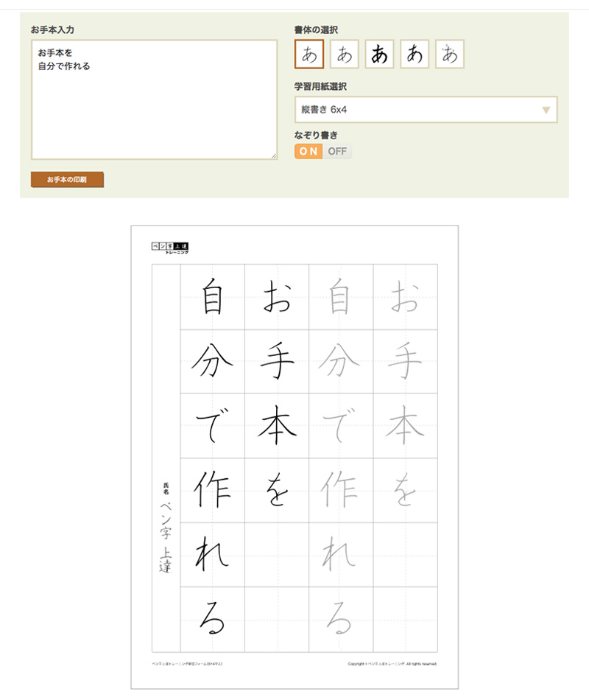Click the black る character in preview
The image size is (589, 700).
tap(213, 619)
